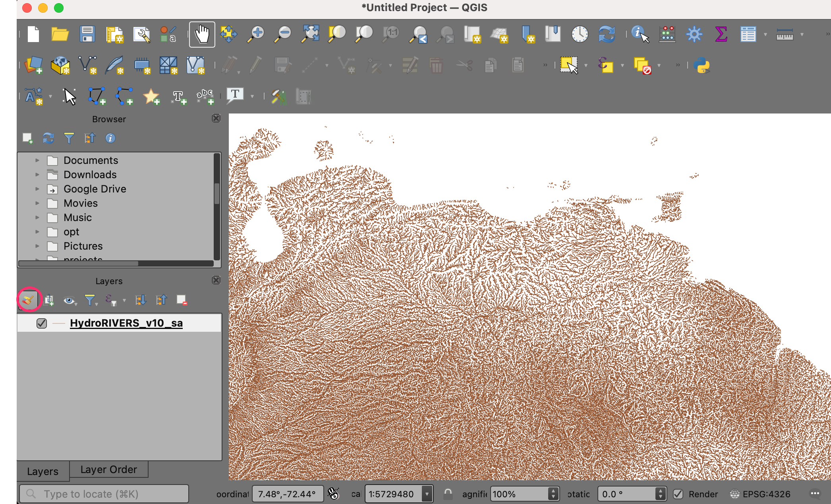Open the Python console
This screenshot has height=504, width=831.
(702, 65)
